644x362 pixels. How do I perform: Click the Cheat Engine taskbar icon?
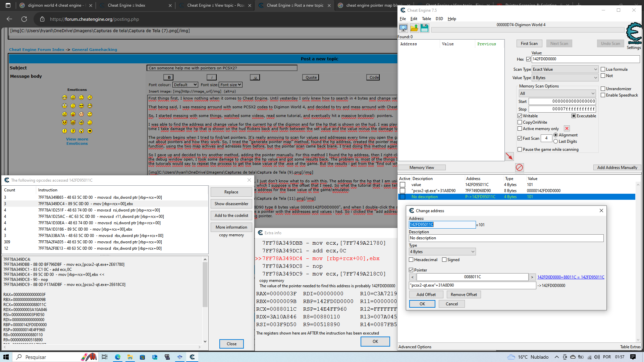[192, 357]
